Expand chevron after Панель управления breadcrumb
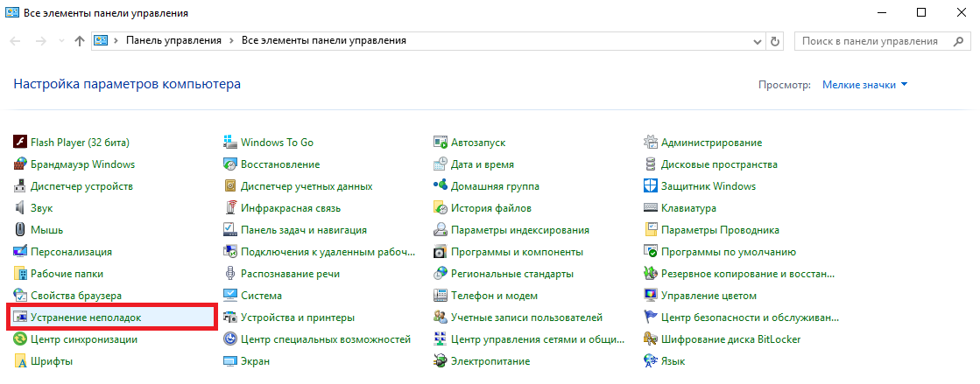The height and width of the screenshot is (384, 980). click(x=231, y=40)
